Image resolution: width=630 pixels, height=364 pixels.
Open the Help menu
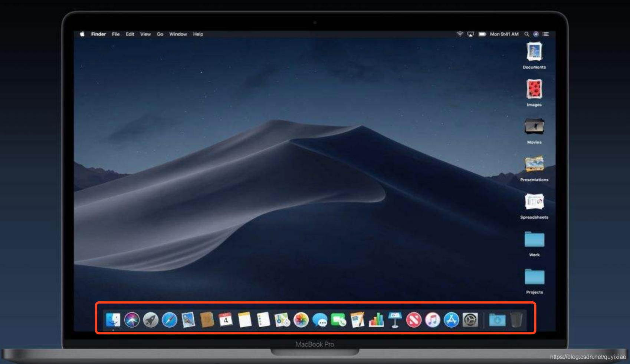198,34
